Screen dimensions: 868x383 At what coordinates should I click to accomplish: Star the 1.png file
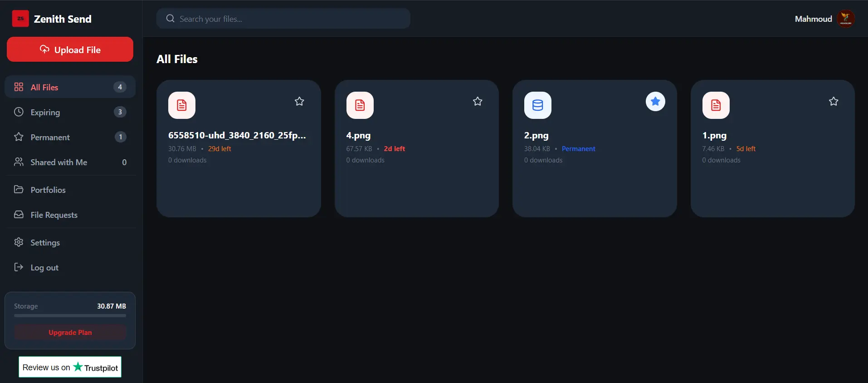tap(834, 101)
